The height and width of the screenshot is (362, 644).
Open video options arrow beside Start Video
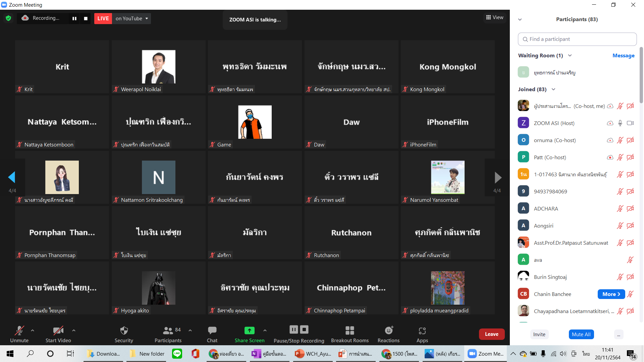point(74,330)
